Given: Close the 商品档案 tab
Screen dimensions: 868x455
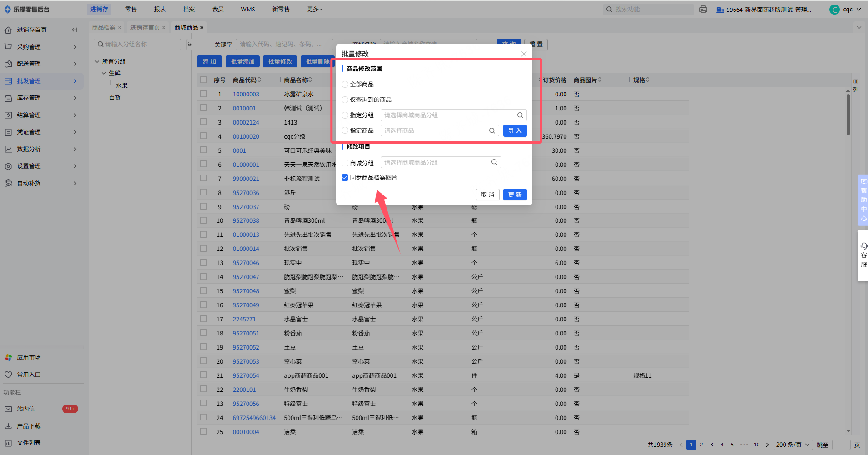Looking at the screenshot, I should pyautogui.click(x=119, y=28).
